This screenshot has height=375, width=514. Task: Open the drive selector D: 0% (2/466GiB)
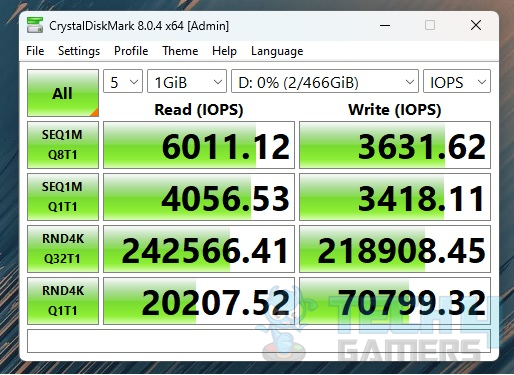tap(325, 81)
